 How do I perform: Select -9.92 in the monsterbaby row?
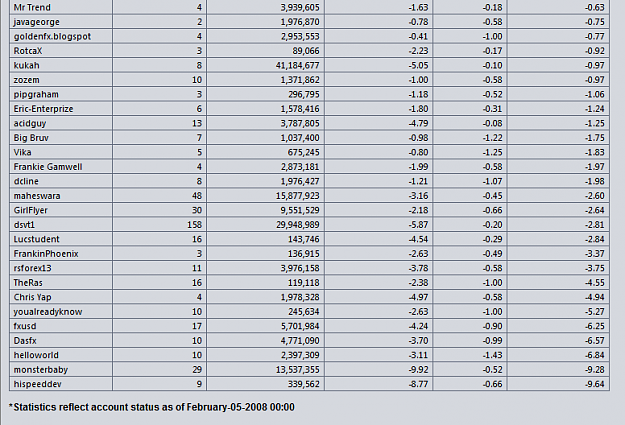point(419,370)
